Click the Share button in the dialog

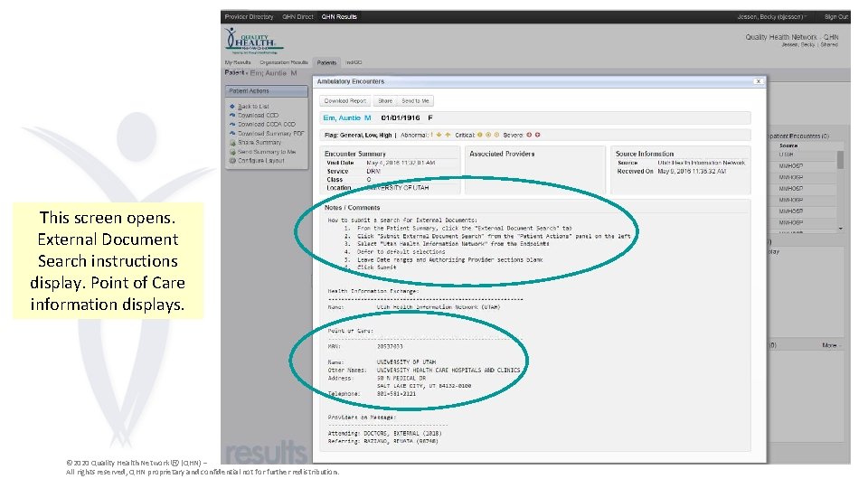point(385,100)
